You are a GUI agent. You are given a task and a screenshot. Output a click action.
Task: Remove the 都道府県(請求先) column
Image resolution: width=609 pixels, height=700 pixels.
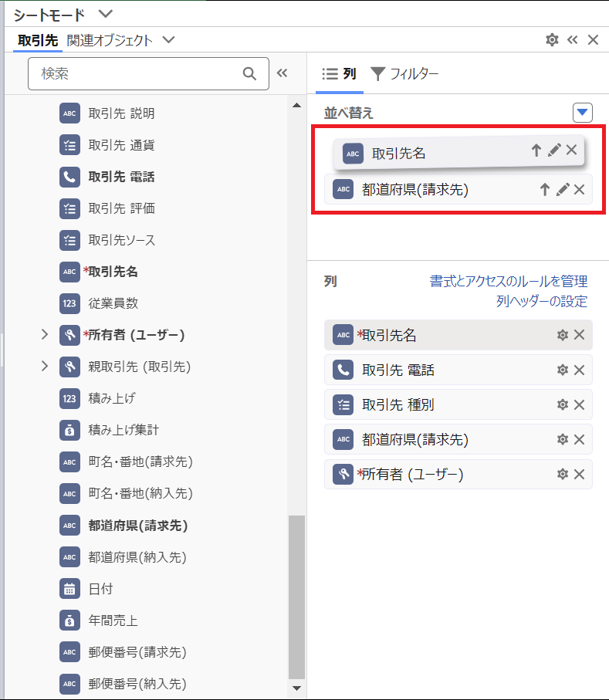click(x=579, y=439)
